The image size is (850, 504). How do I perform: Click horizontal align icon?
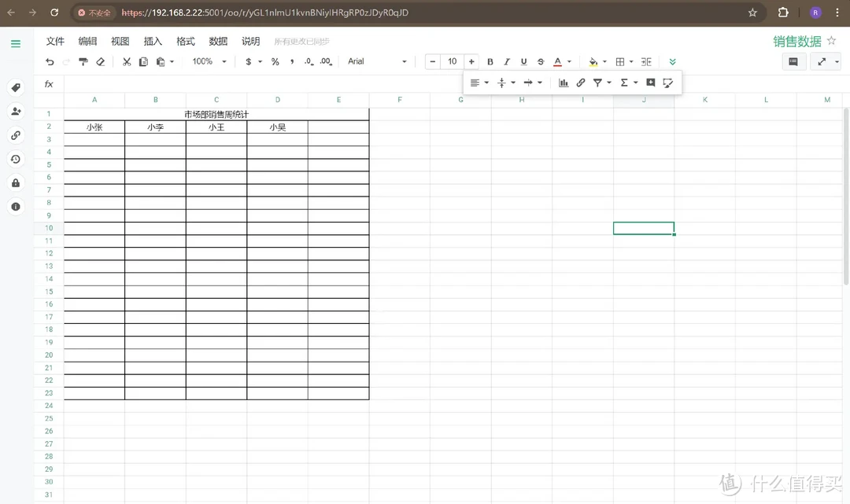[x=475, y=83]
